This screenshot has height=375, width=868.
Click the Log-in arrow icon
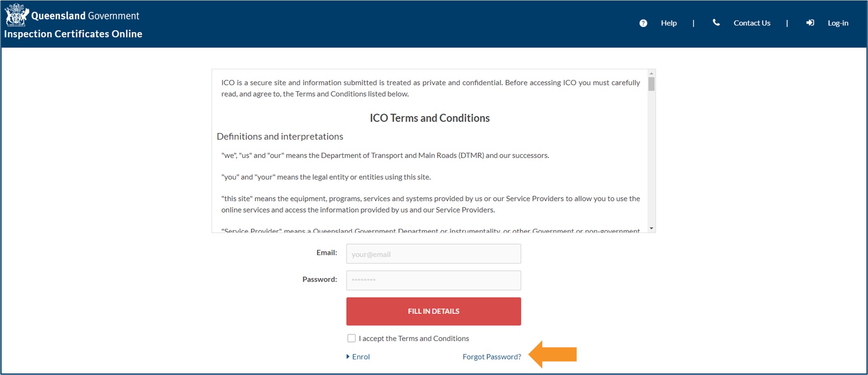(x=810, y=23)
